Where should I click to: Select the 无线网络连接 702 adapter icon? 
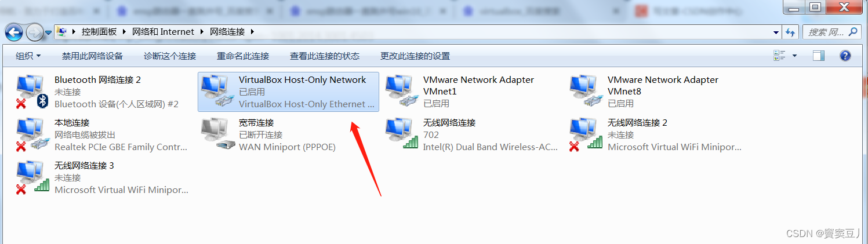pyautogui.click(x=402, y=134)
